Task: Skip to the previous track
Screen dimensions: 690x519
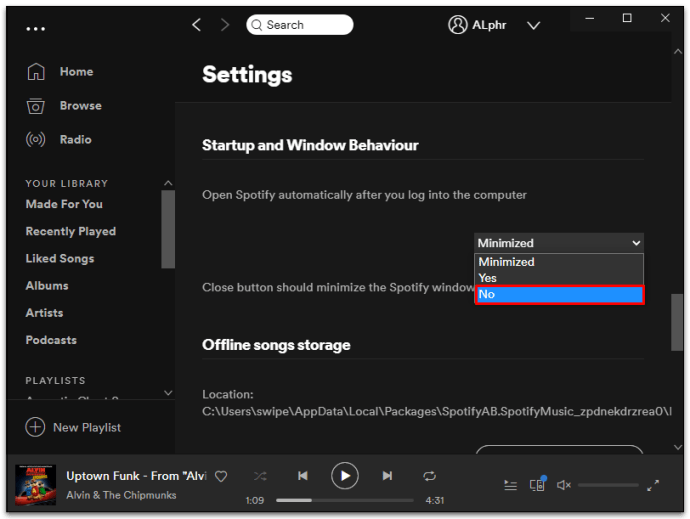Action: (x=302, y=476)
